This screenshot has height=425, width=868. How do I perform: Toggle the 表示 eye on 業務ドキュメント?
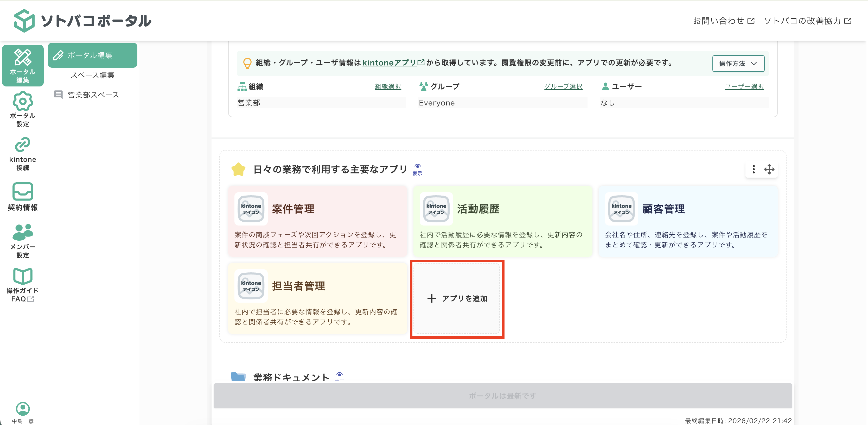click(x=340, y=375)
